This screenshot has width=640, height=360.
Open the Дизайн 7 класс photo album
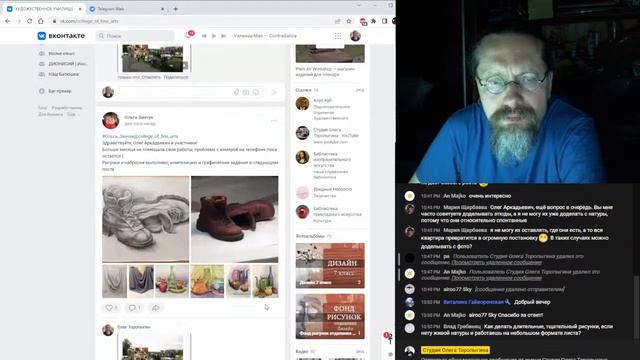point(330,265)
